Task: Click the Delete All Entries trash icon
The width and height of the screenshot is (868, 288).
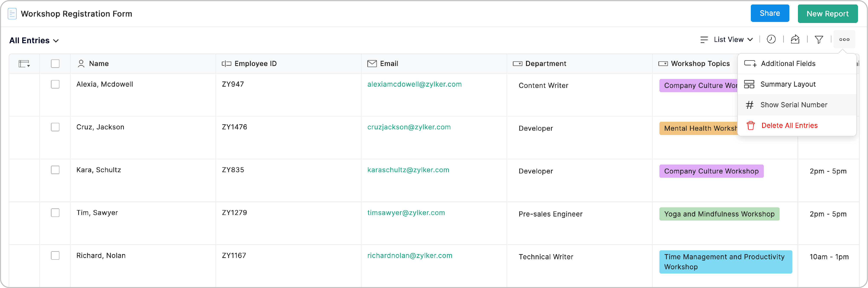Action: pyautogui.click(x=750, y=126)
